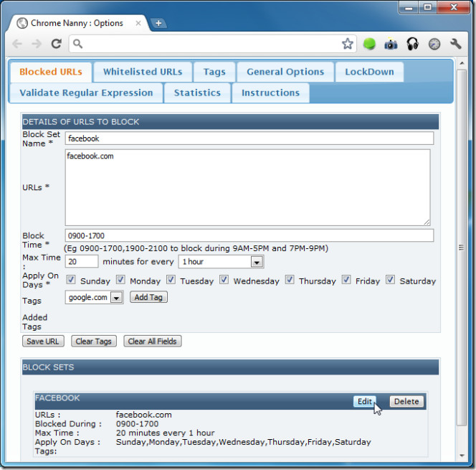Click the Add Tag button
Screen dimensions: 476x470
point(148,297)
